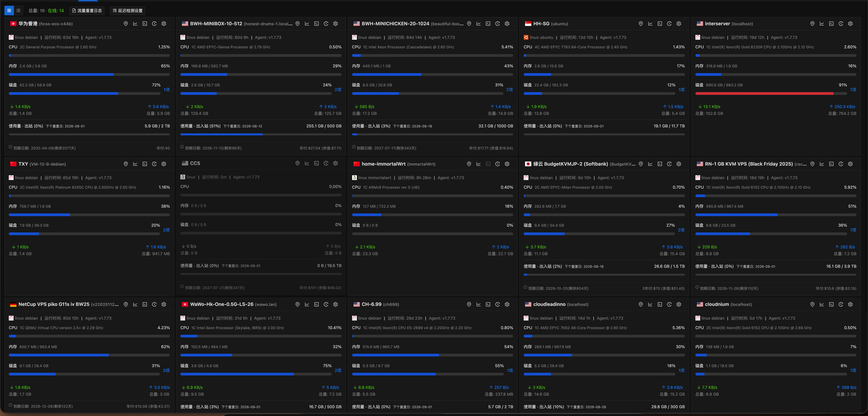Click the 在线: 14 online count
Viewport: 868px width, 416px height.
tap(56, 11)
